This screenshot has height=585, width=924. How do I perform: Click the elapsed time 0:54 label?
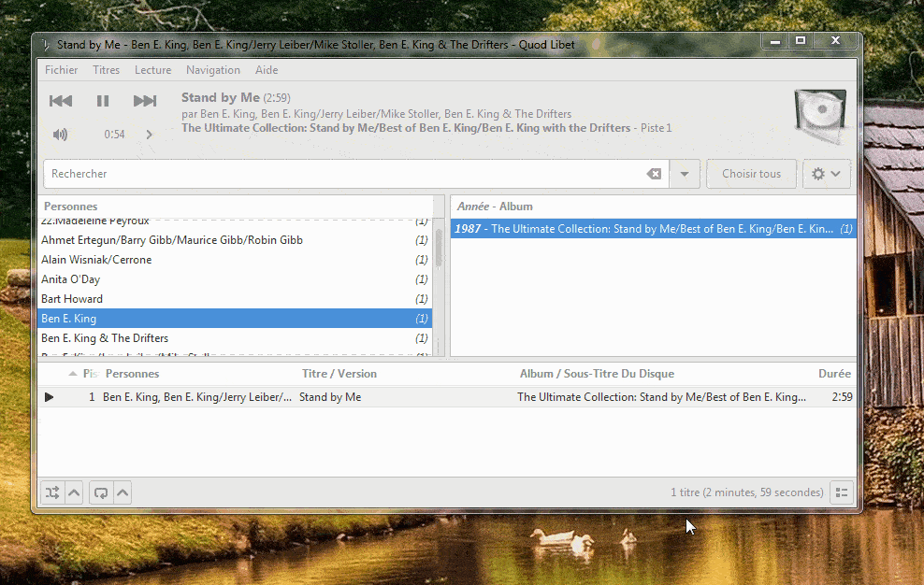(x=114, y=135)
